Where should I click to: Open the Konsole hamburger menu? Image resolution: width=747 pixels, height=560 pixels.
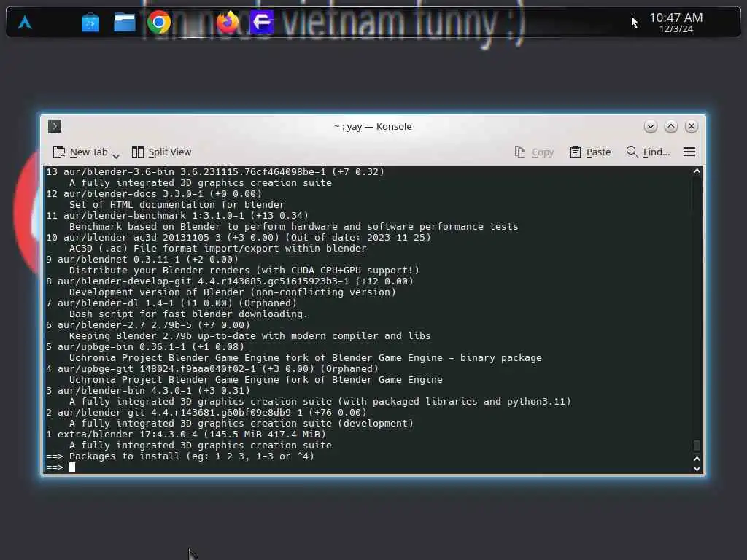pos(689,152)
